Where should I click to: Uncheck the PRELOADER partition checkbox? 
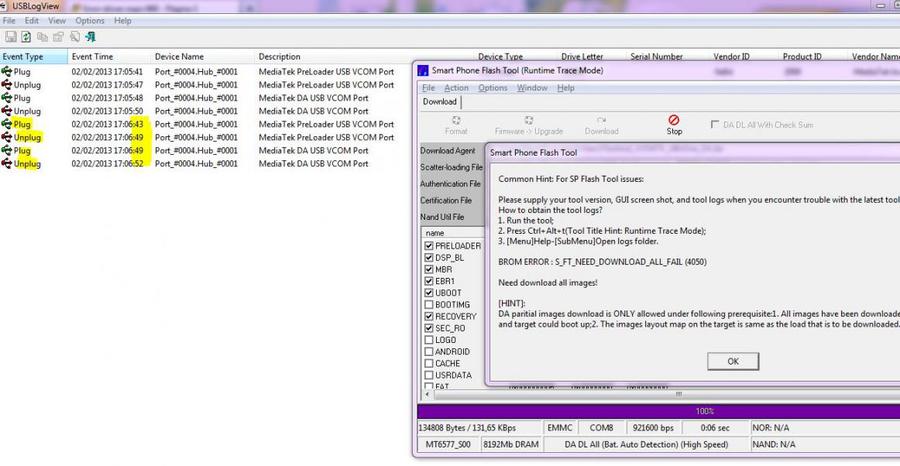(x=429, y=246)
